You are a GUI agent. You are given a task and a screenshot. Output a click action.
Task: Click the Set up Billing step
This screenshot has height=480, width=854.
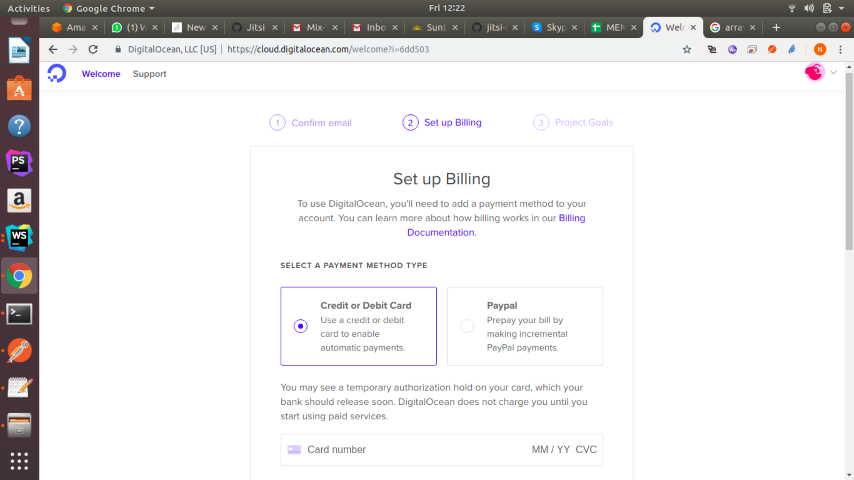point(442,123)
